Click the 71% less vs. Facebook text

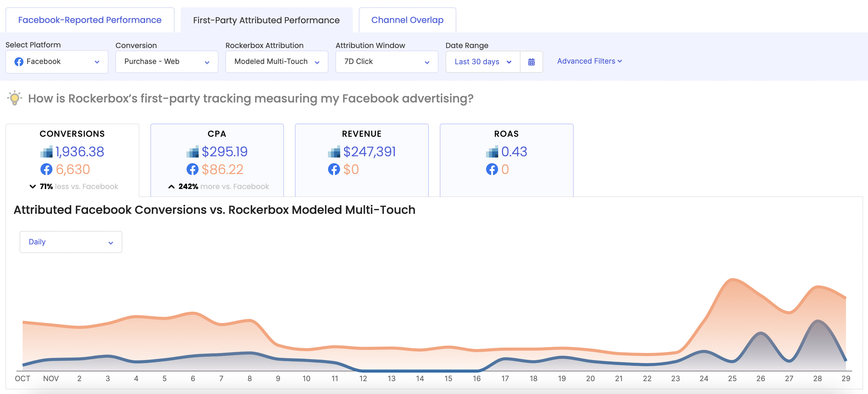click(79, 187)
